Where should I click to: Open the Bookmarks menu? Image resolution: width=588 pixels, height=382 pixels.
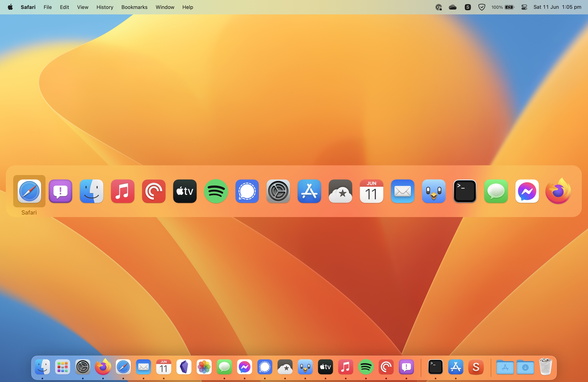point(134,7)
